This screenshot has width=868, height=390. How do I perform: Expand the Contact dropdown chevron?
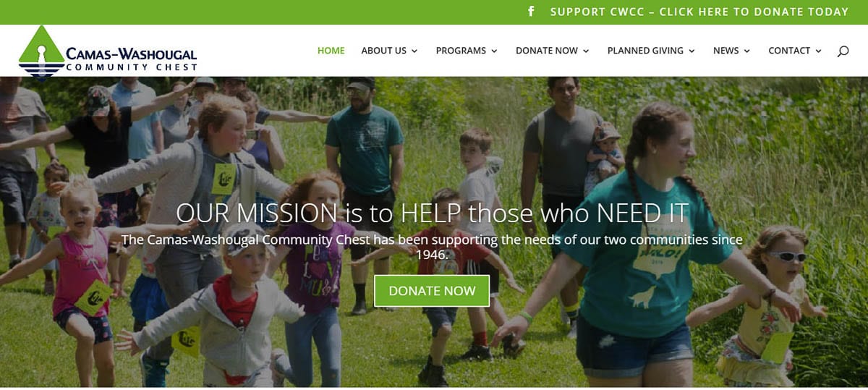[x=818, y=51]
